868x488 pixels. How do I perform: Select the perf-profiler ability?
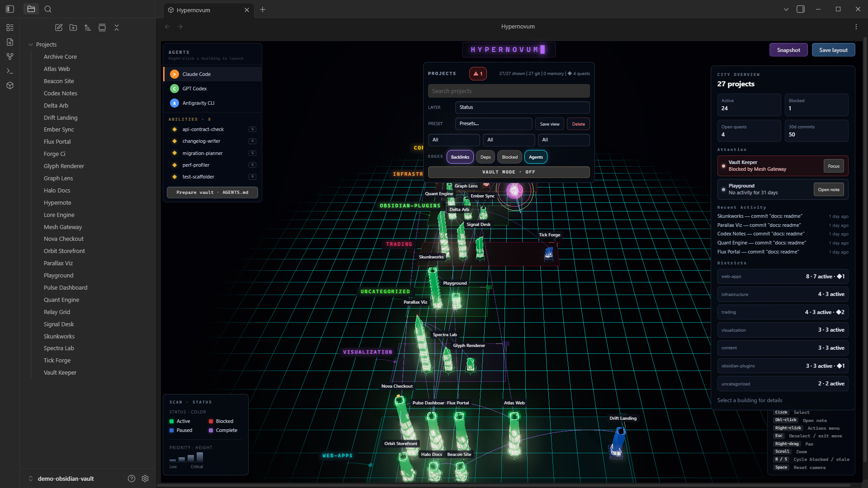(212, 165)
